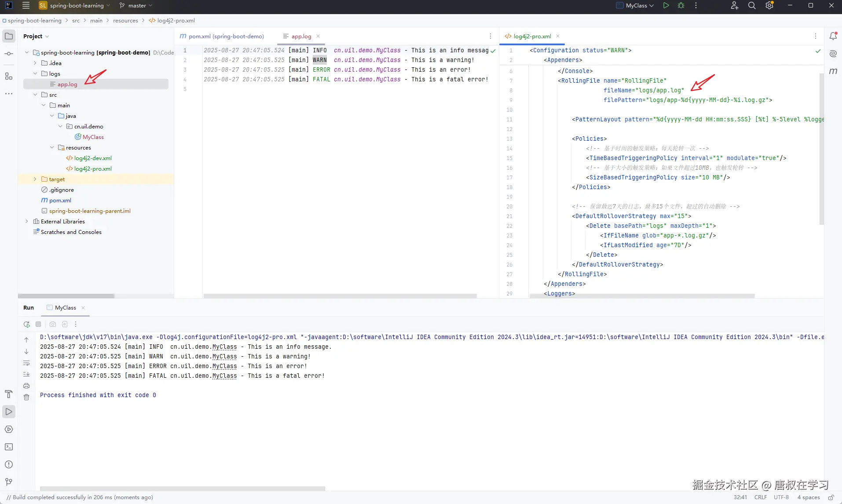Screen dimensions: 842x504
Task: Open go-to-line via 32:41 position
Action: [740, 497]
